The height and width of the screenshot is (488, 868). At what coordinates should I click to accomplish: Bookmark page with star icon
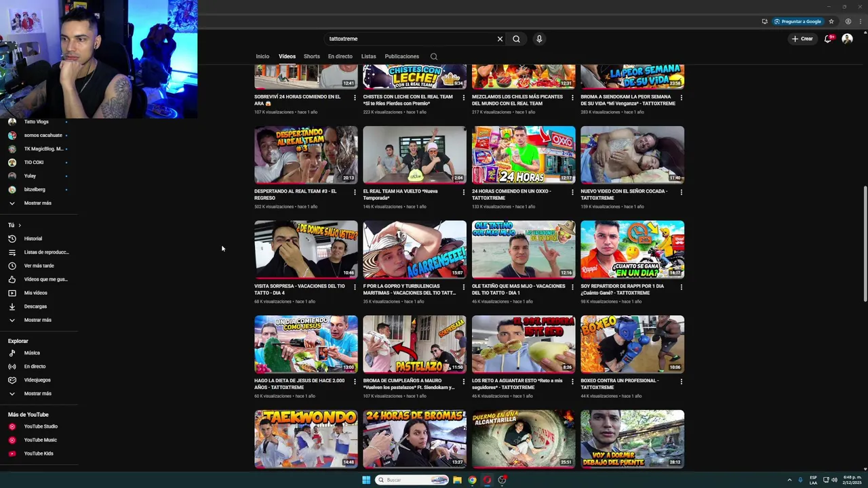coord(831,21)
